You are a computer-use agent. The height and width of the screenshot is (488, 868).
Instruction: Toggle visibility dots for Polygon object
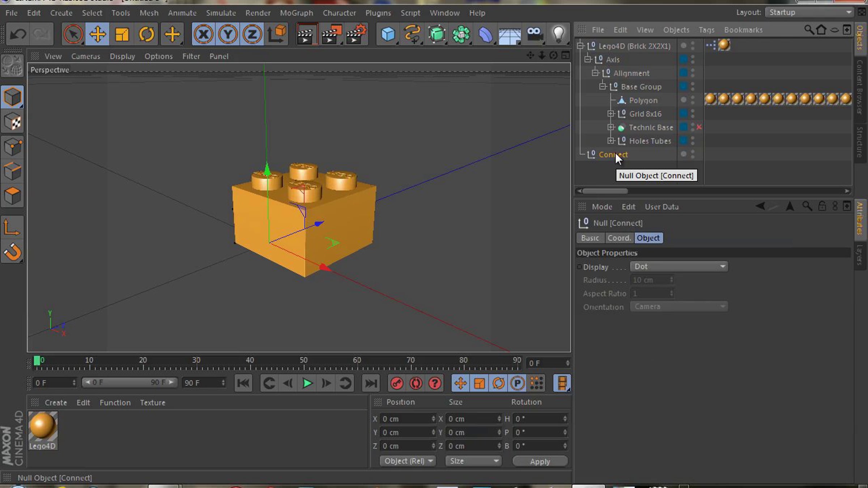693,100
